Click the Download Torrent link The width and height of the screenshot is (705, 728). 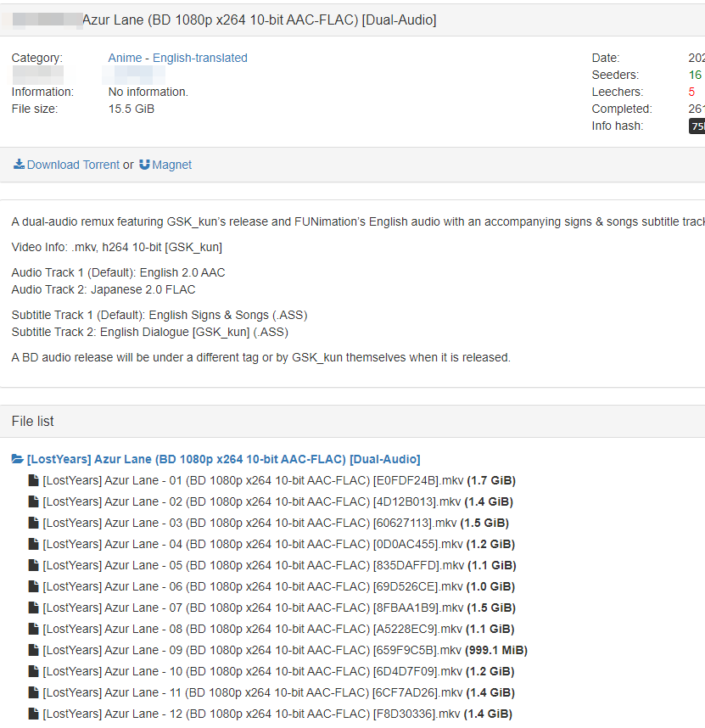pos(73,165)
